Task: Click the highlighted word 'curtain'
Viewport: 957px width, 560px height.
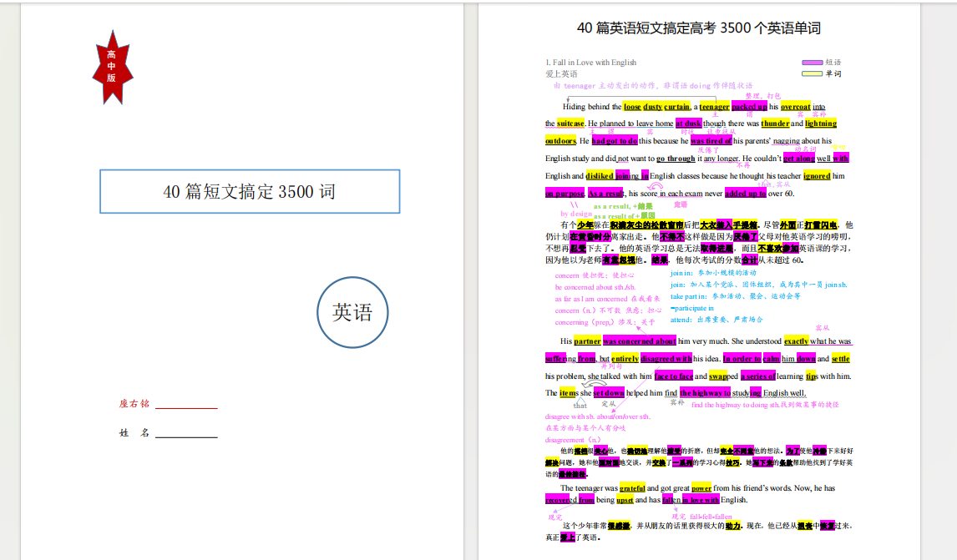Action: coord(677,107)
